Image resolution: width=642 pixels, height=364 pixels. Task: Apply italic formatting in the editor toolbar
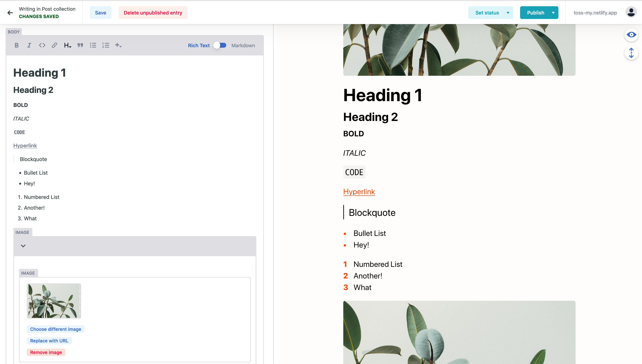(x=29, y=45)
